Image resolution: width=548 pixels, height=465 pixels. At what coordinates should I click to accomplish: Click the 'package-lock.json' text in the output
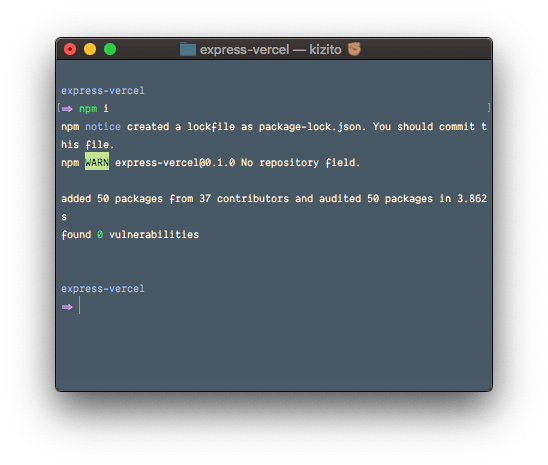pos(310,127)
